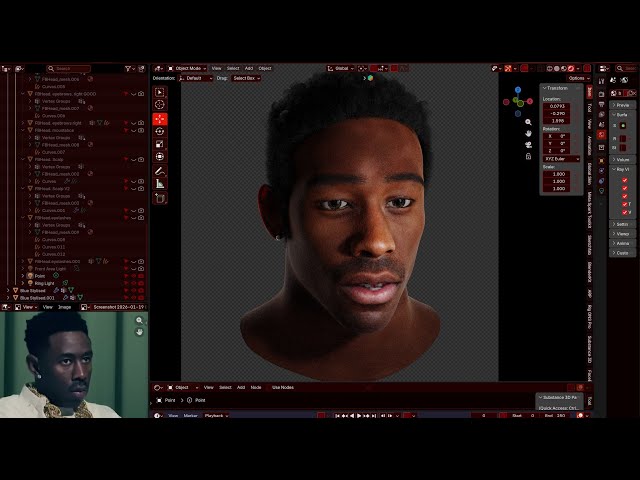Toggle viewport eye for Blue Stylised
Screen dimensions: 640x480
pyautogui.click(x=133, y=291)
